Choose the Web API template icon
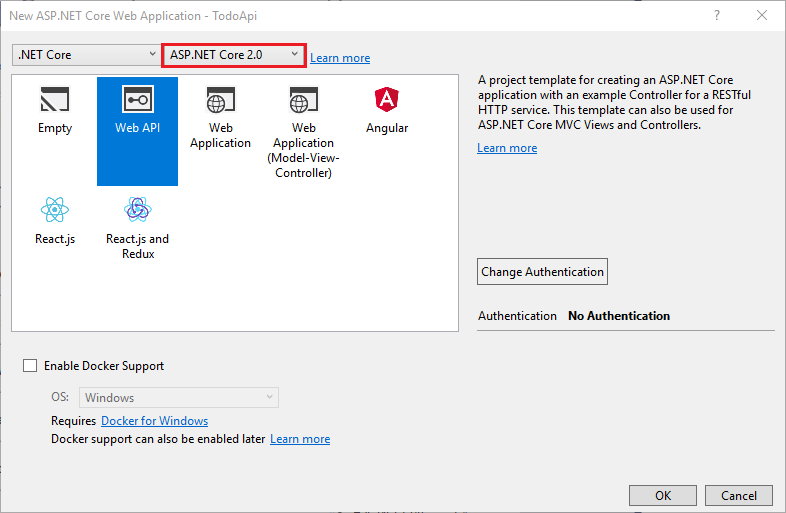Image resolution: width=786 pixels, height=513 pixels. [x=137, y=100]
